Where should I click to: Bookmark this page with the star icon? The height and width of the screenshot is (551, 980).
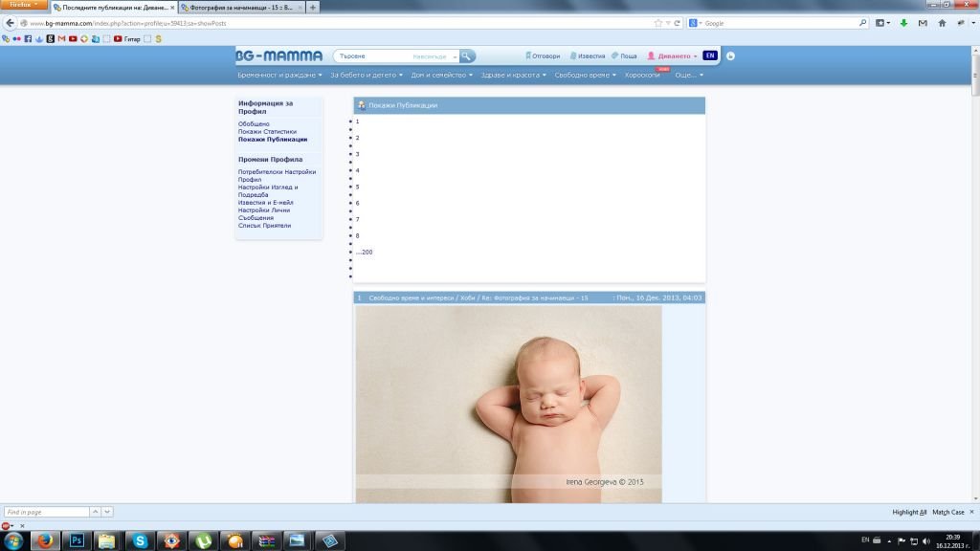pyautogui.click(x=657, y=23)
